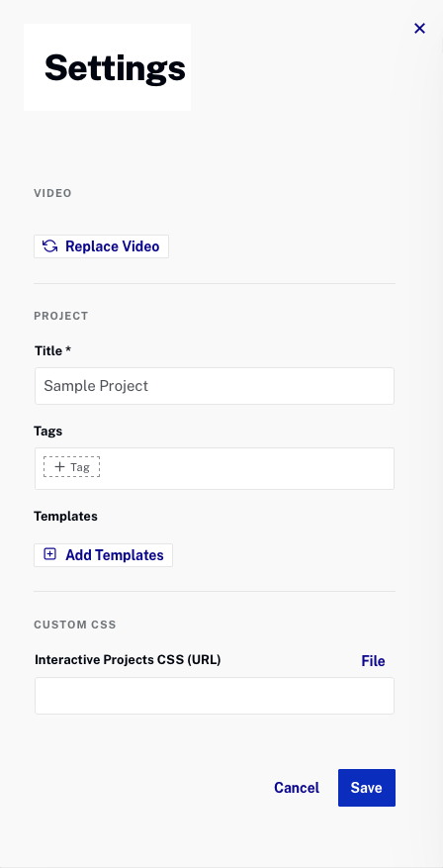Close the Settings panel with the X icon
Viewport: 443px width, 868px height.
pos(420,29)
